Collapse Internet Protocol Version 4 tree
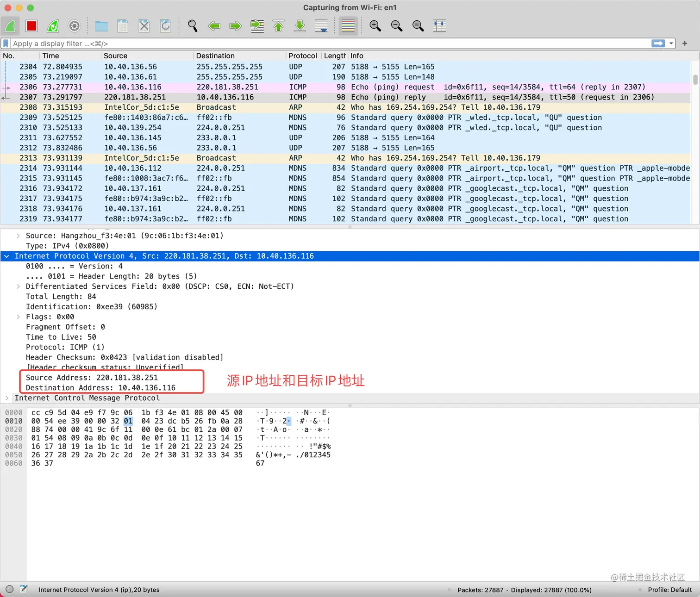Viewport: 700px width, 597px height. click(x=6, y=256)
